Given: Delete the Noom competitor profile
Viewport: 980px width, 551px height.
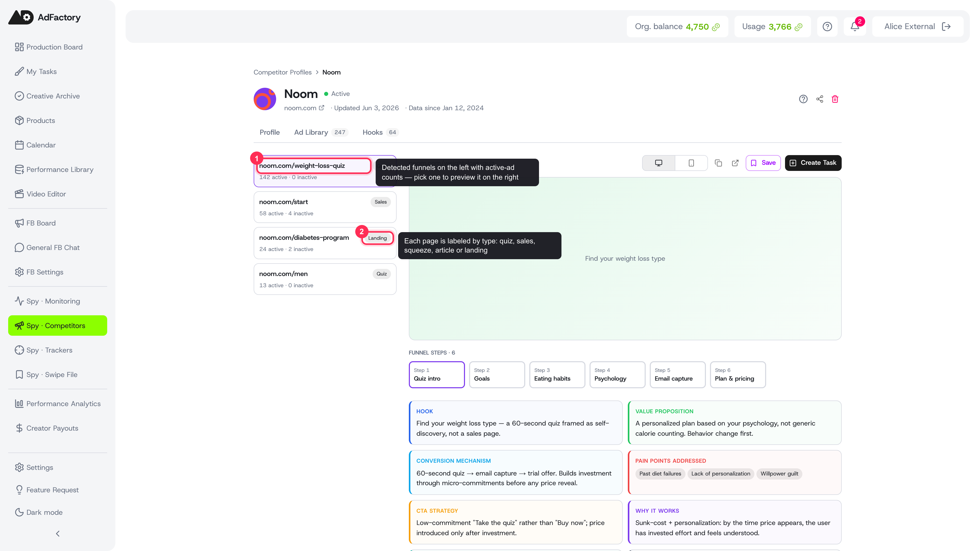Looking at the screenshot, I should pyautogui.click(x=835, y=99).
